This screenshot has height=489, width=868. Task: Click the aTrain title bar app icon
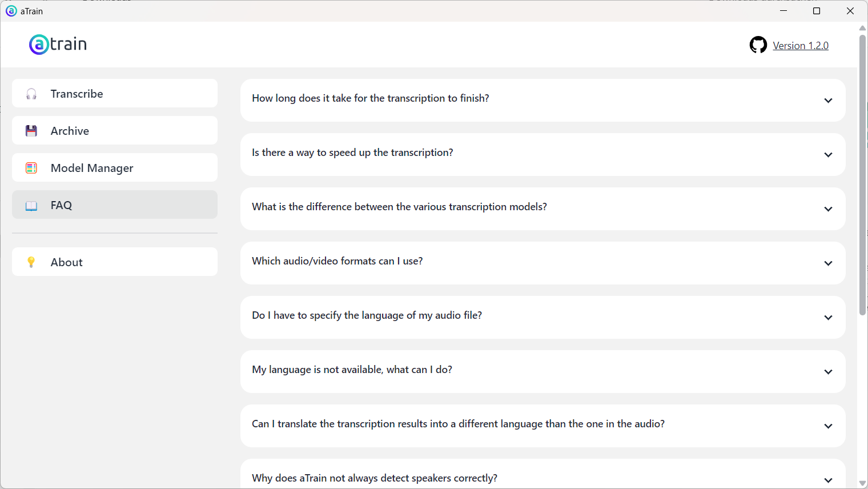11,11
